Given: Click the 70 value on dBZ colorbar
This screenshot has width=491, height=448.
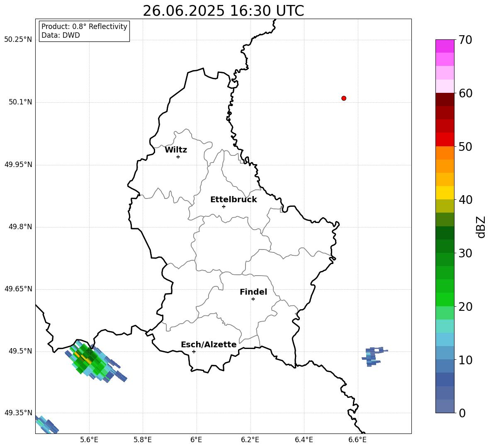Looking at the screenshot, I should click(x=464, y=40).
